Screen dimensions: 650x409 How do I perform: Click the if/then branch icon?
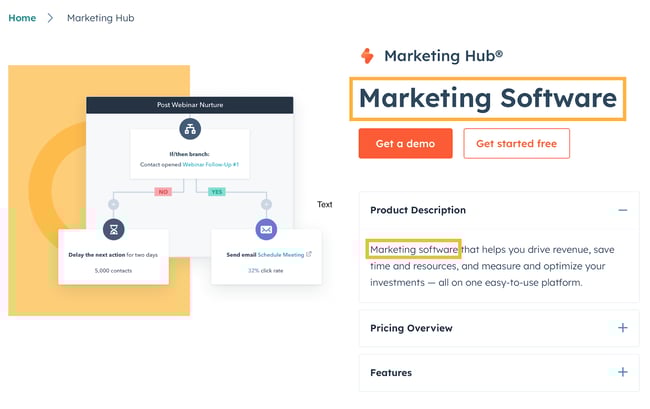pos(189,128)
